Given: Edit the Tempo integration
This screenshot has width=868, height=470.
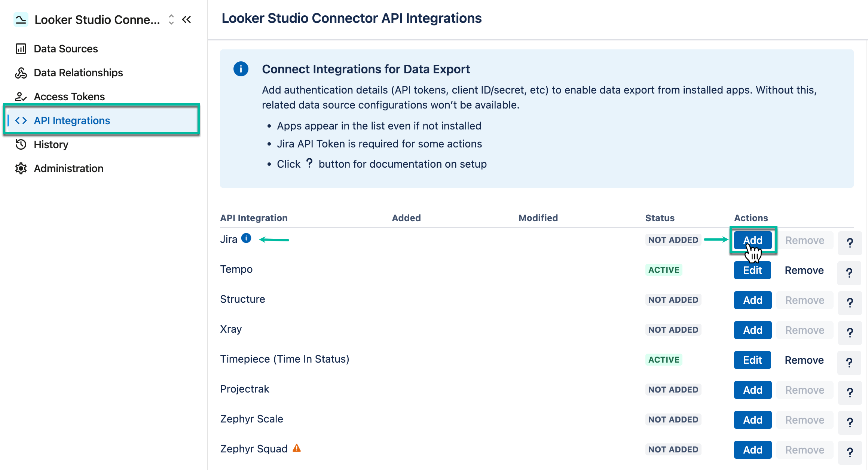Looking at the screenshot, I should 752,270.
